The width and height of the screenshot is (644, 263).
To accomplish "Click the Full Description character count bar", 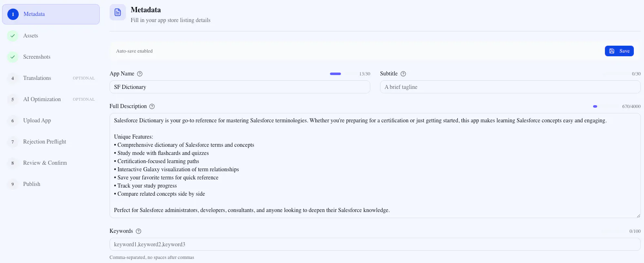I will click(x=605, y=106).
